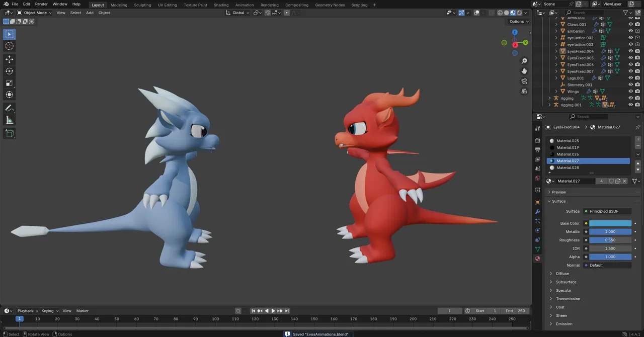Expand the EyesFixed.005 outliner item
The width and height of the screenshot is (644, 337).
point(556,58)
